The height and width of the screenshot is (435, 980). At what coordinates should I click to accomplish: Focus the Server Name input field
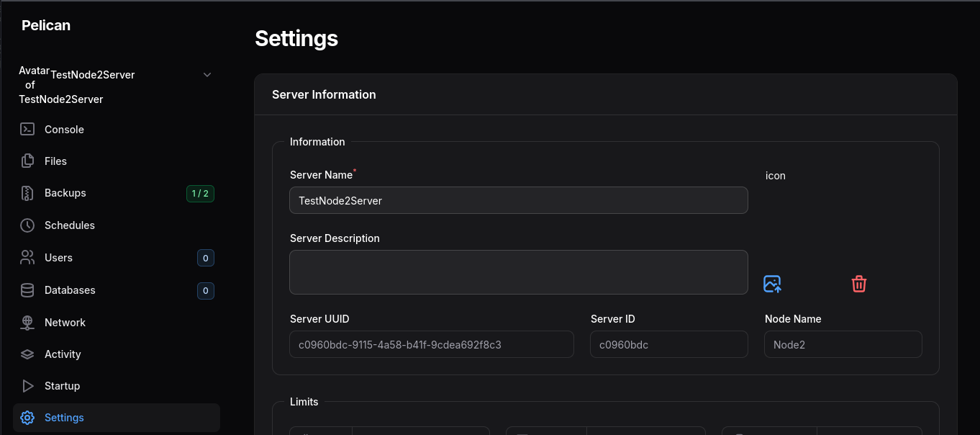coord(519,200)
